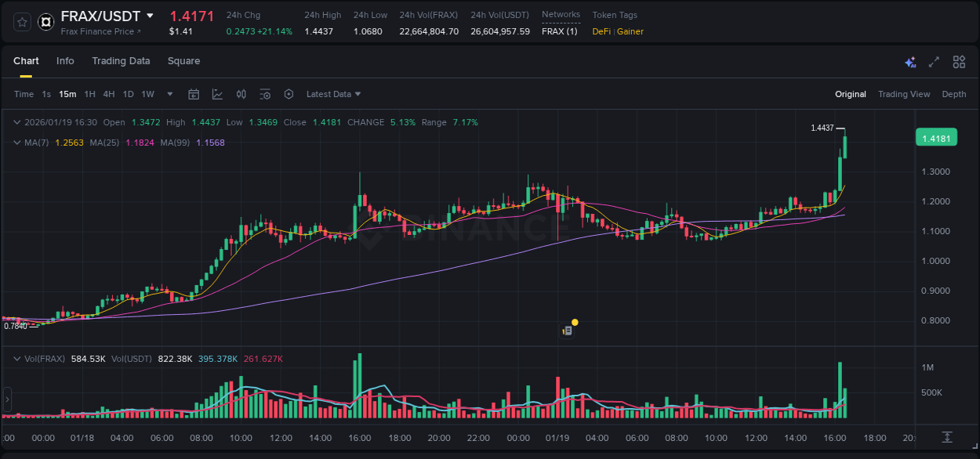Collapse the OHLC info row chevron
This screenshot has width=980, height=459.
17,122
